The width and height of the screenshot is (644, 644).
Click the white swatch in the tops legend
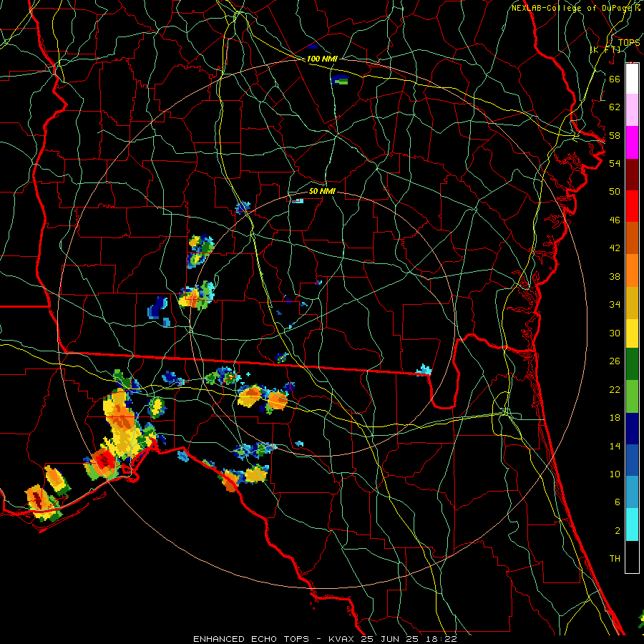point(632,79)
